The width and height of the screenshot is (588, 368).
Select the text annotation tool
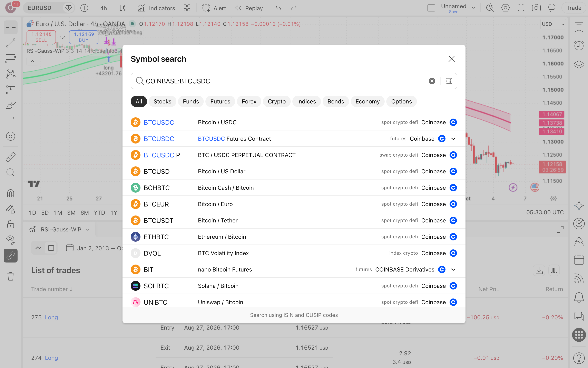11,121
